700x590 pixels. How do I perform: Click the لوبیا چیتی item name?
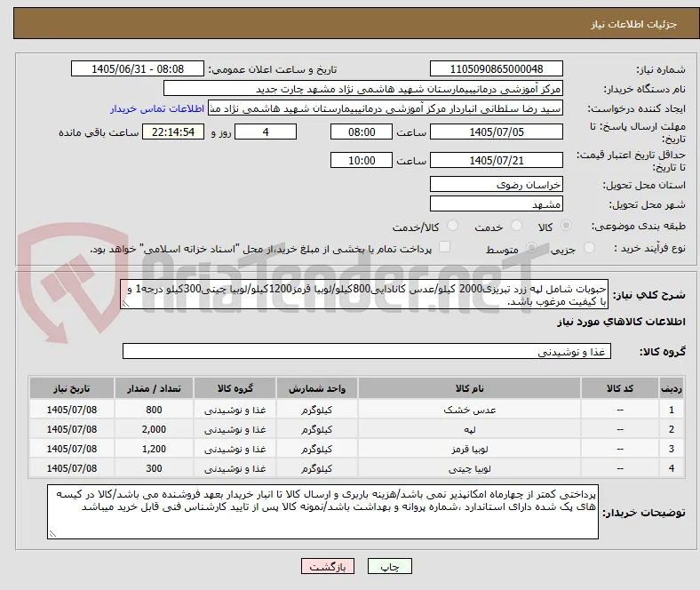point(470,469)
